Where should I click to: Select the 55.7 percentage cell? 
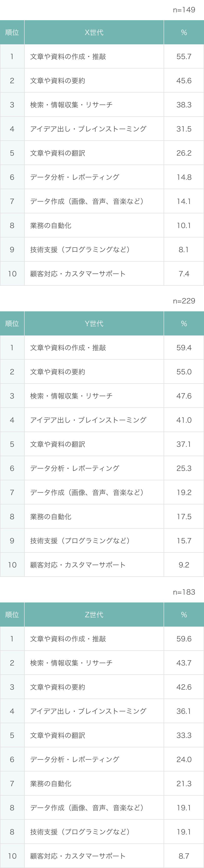(x=184, y=57)
